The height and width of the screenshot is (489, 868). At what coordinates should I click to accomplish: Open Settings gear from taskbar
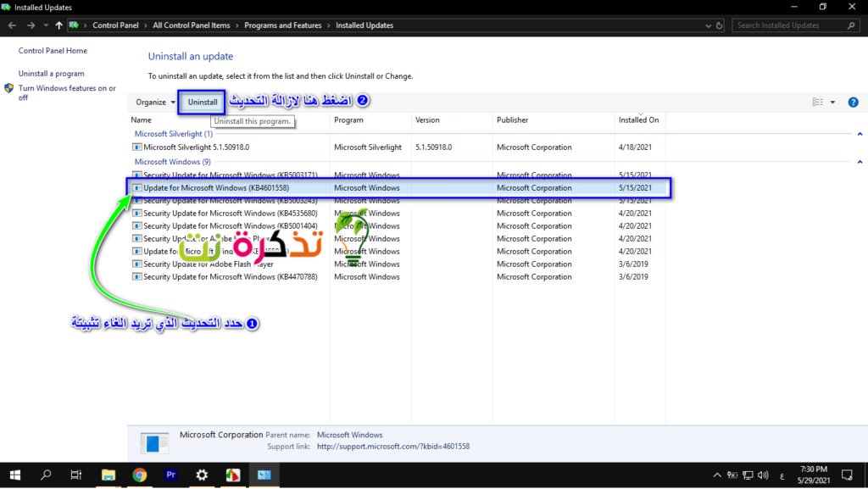point(202,475)
